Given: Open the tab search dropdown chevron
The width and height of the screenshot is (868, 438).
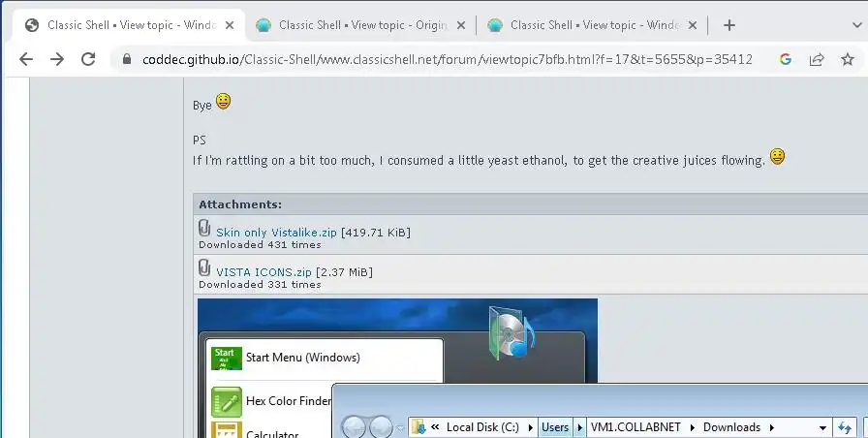Looking at the screenshot, I should tap(857, 25).
